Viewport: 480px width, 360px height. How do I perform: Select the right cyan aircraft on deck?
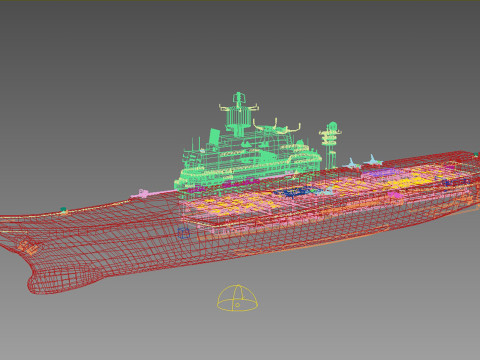(373, 160)
